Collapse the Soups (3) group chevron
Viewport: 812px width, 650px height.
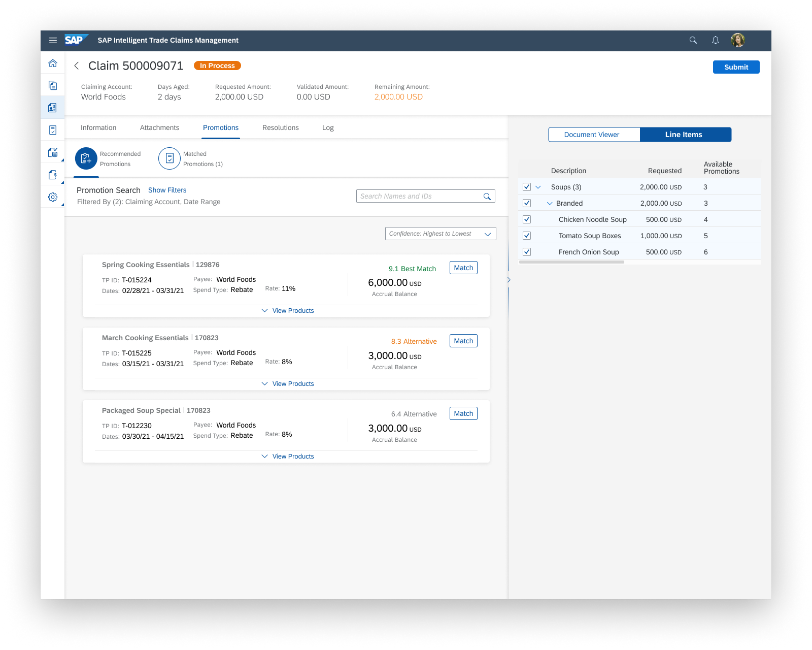point(538,187)
